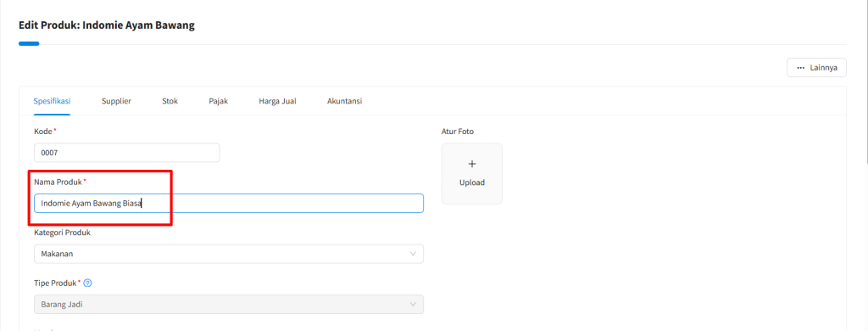868x331 pixels.
Task: Focus the Nama Produk text field
Action: [229, 204]
